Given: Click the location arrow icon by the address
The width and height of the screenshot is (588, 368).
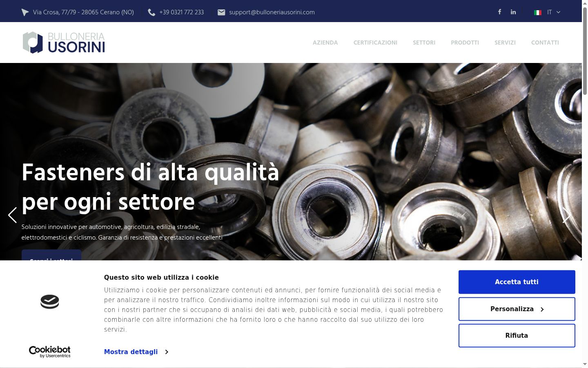Looking at the screenshot, I should pyautogui.click(x=25, y=12).
